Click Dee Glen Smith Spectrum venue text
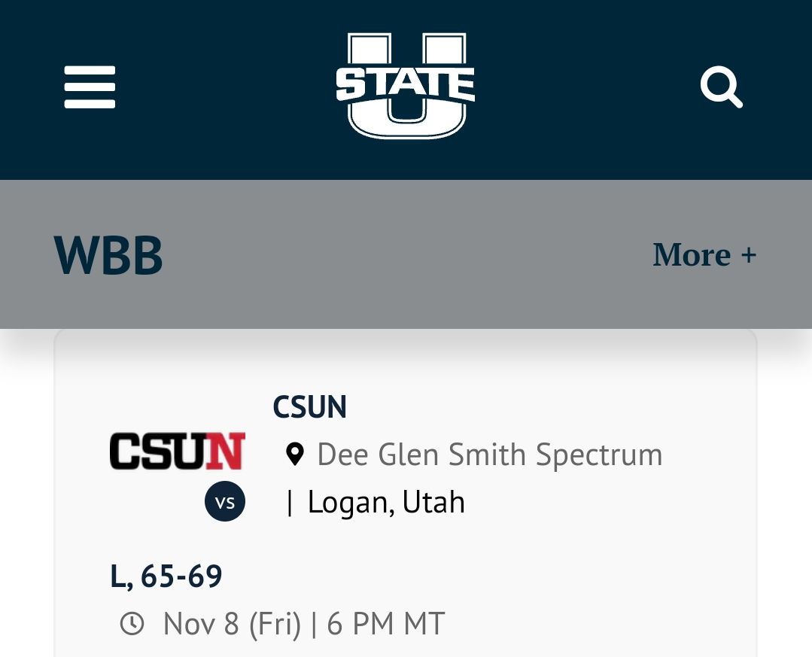812x657 pixels. [490, 455]
